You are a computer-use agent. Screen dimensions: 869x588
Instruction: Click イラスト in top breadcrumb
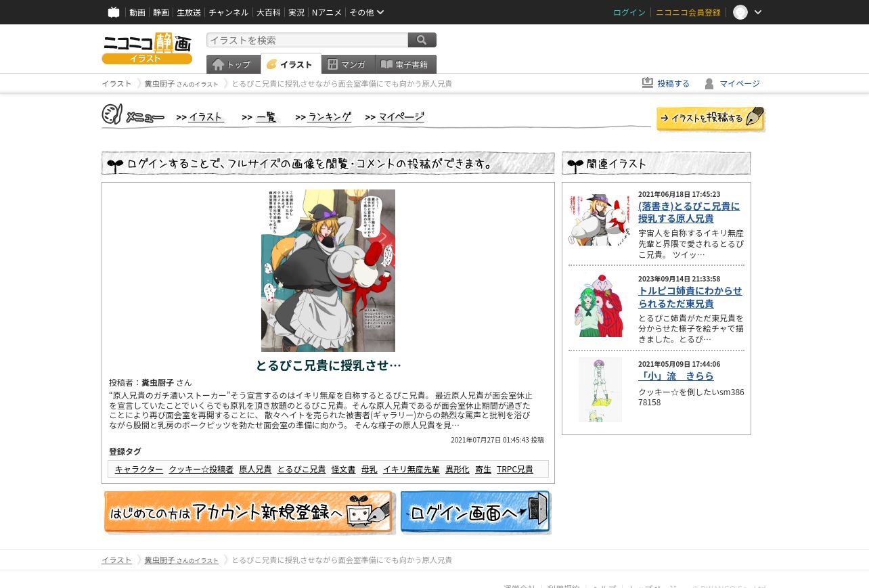tap(116, 84)
